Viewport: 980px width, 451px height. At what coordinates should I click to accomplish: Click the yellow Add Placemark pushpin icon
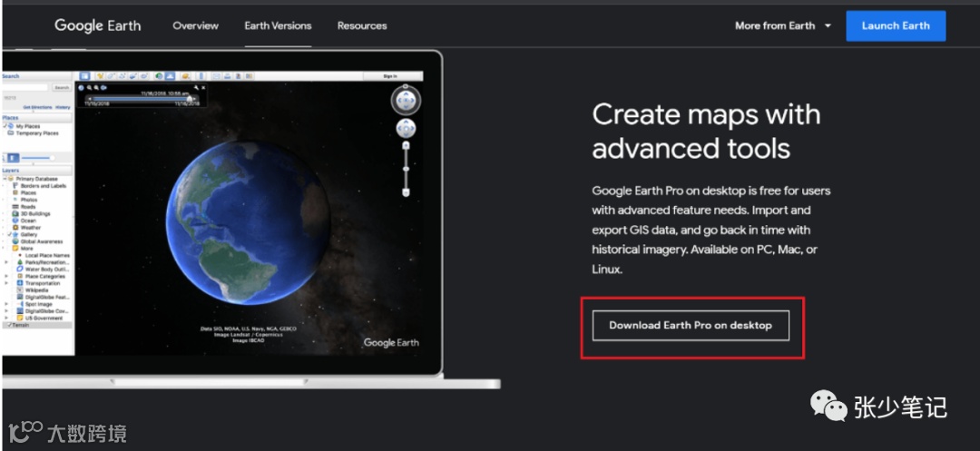click(100, 76)
